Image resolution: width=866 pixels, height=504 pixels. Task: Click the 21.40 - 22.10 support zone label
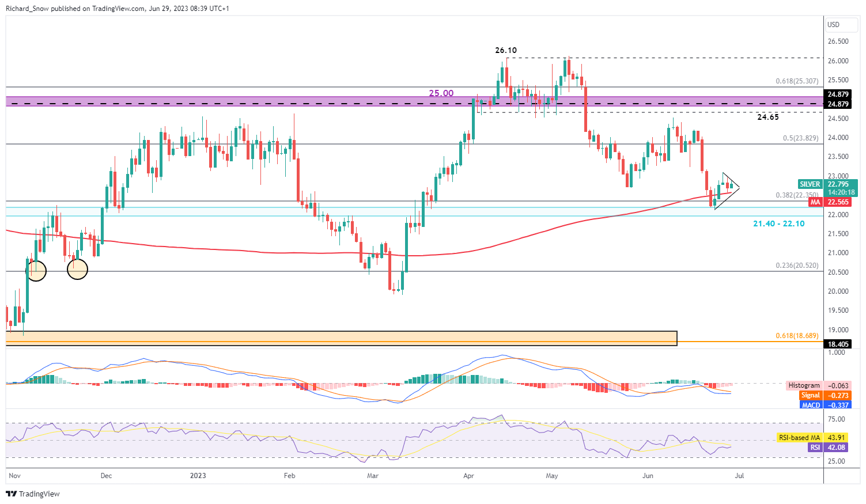pyautogui.click(x=779, y=223)
